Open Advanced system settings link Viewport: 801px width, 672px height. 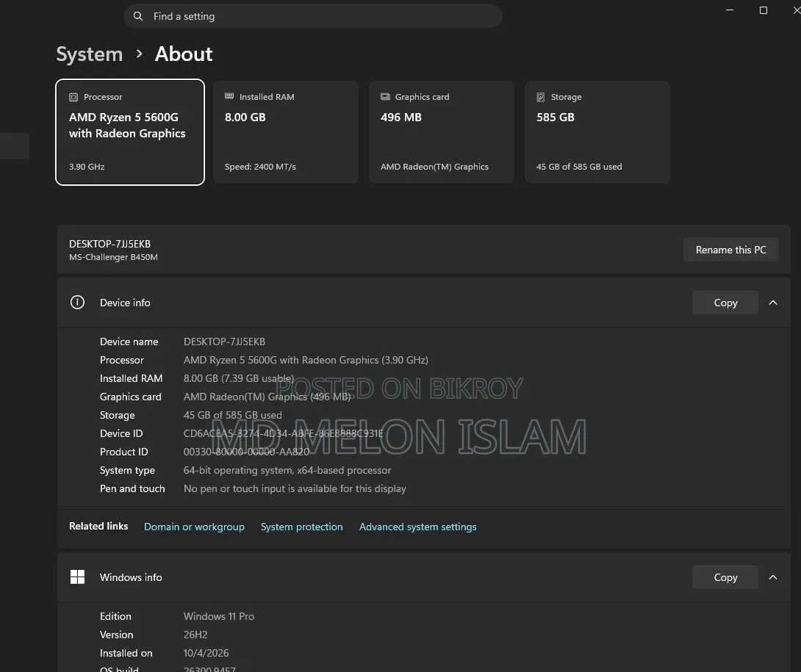417,527
